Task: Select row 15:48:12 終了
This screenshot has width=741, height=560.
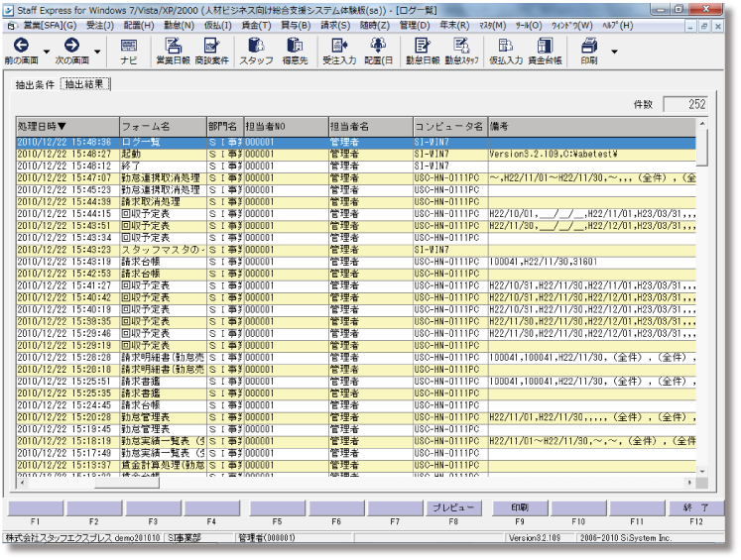Action: 356,167
